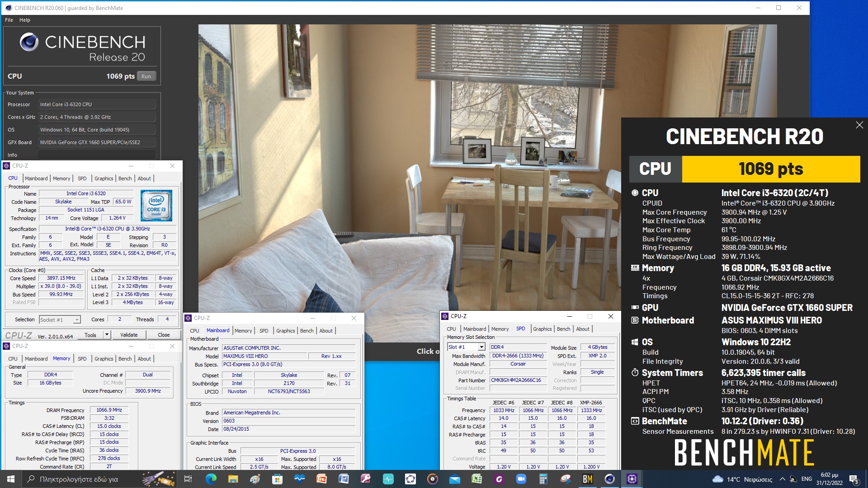Screen dimensions: 868x488
Task: Open the Help menu in Cinebench
Action: (x=25, y=20)
